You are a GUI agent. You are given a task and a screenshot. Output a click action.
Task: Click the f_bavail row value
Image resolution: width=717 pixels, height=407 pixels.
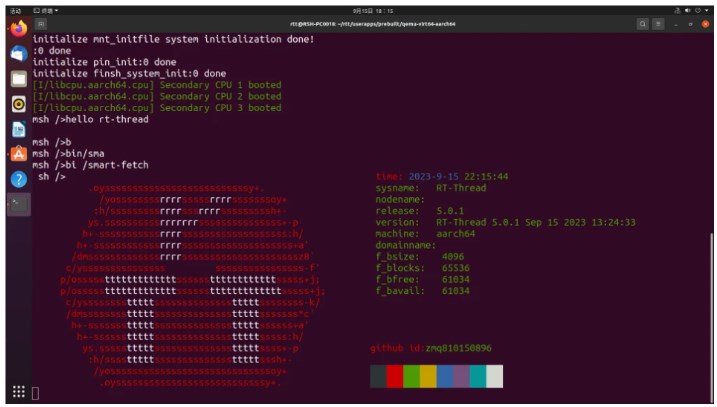pyautogui.click(x=455, y=291)
